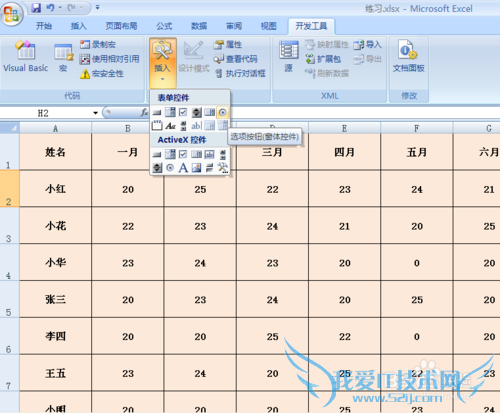500x413 pixels.
Task: Switch to the Formulas (公式) tab
Action: (164, 26)
